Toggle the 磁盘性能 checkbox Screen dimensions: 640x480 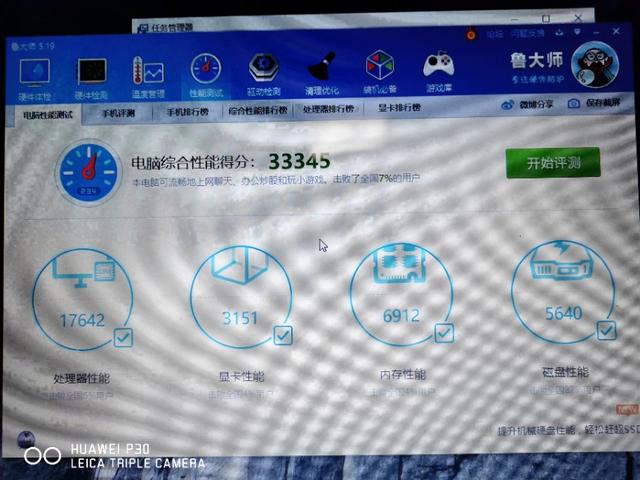click(607, 331)
